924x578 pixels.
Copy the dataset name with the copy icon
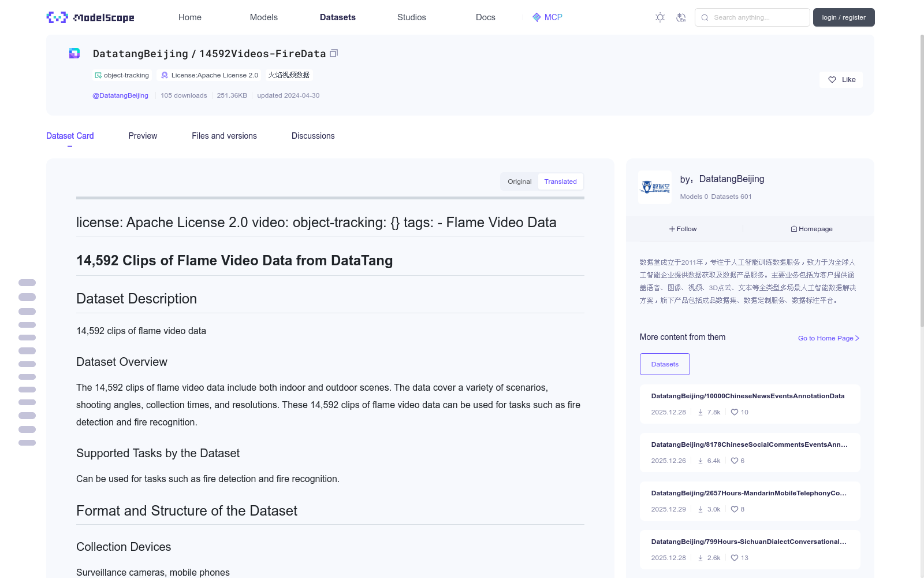(334, 53)
